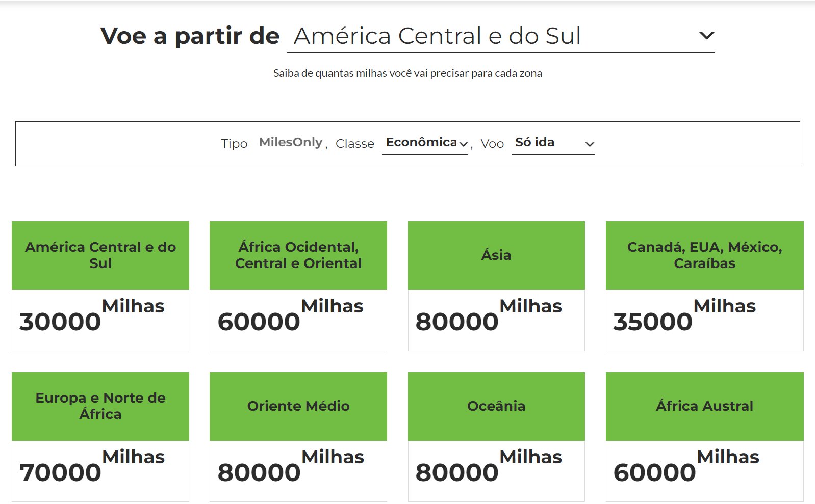Click the 30000 Milhas value
The width and height of the screenshot is (815, 504).
(x=92, y=315)
